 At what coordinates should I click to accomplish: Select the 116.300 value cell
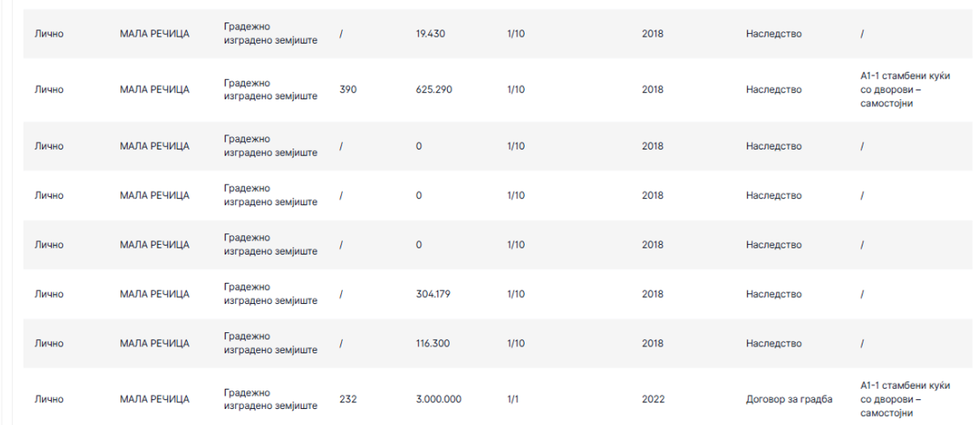[x=432, y=343]
